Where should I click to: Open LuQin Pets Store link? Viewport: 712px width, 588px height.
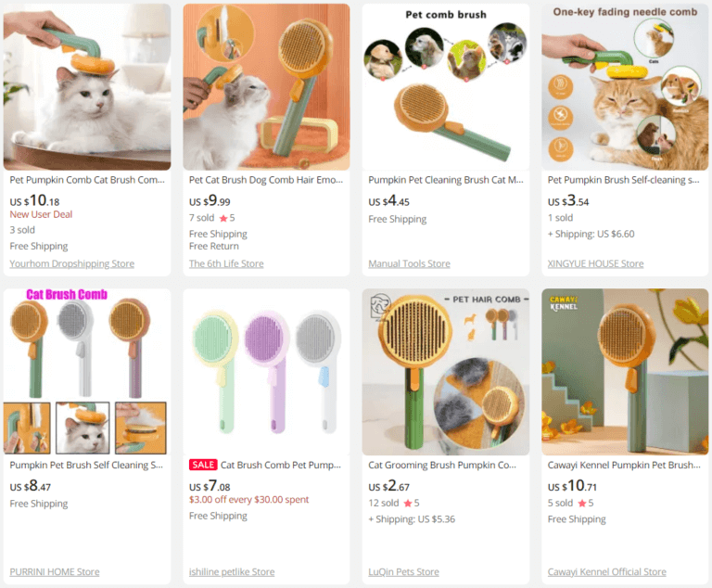pos(403,571)
